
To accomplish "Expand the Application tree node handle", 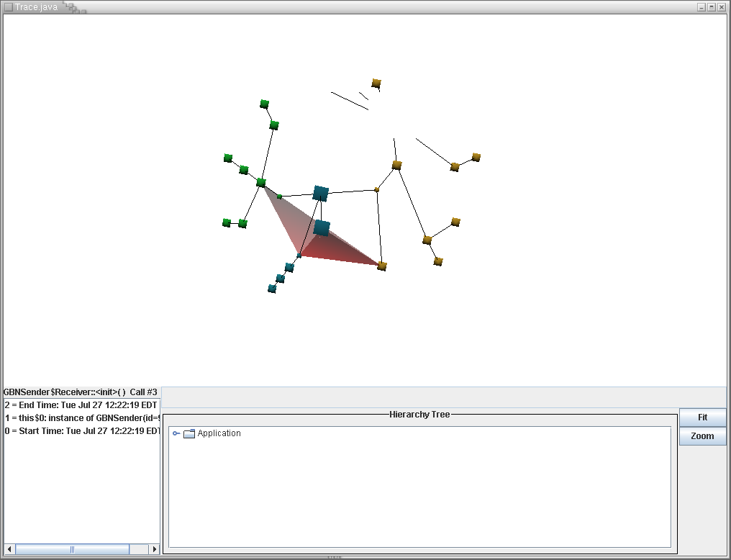I will (x=176, y=433).
